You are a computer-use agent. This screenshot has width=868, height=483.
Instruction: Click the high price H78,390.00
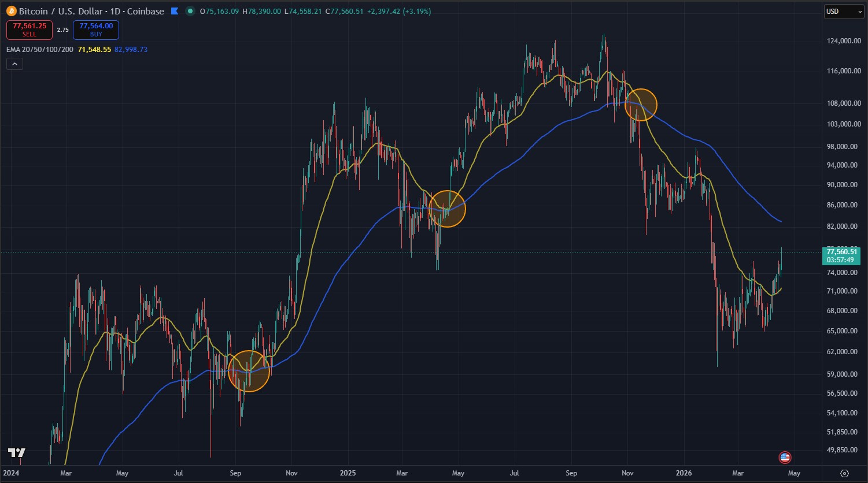pos(261,11)
